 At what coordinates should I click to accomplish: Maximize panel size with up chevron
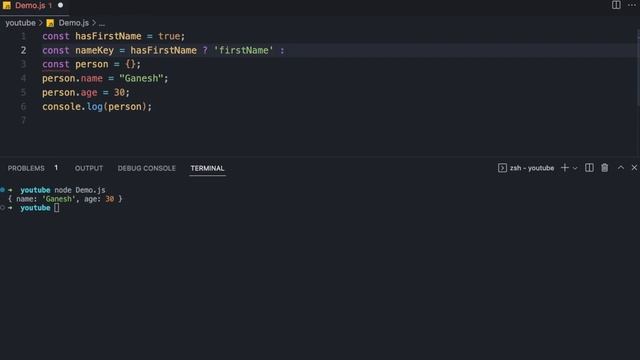pos(620,168)
